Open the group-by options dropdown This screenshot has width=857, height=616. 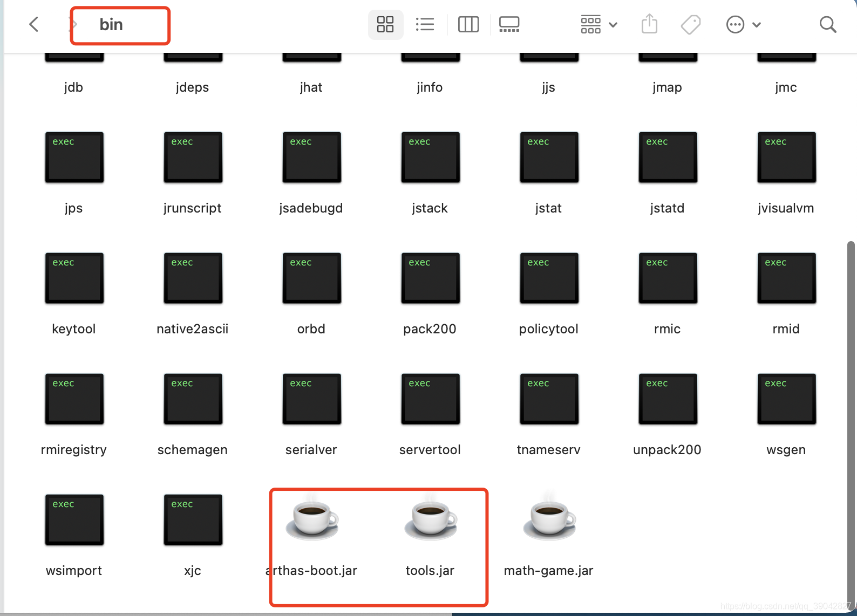(598, 24)
